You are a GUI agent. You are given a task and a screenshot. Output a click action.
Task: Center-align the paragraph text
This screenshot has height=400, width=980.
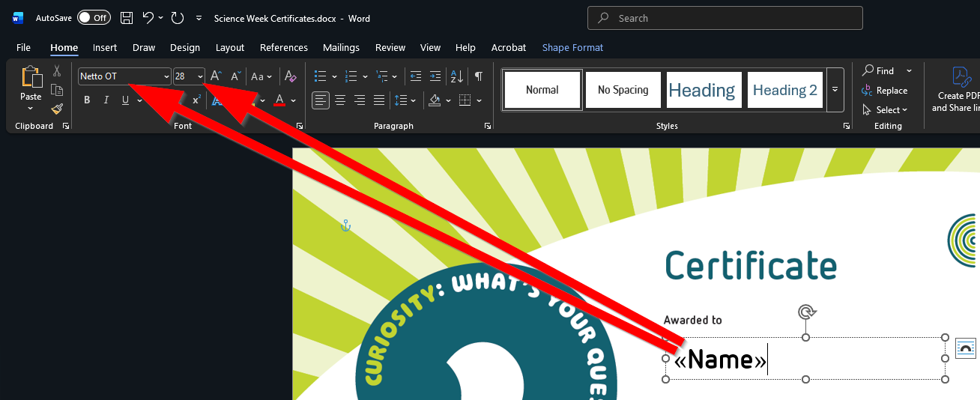click(340, 100)
